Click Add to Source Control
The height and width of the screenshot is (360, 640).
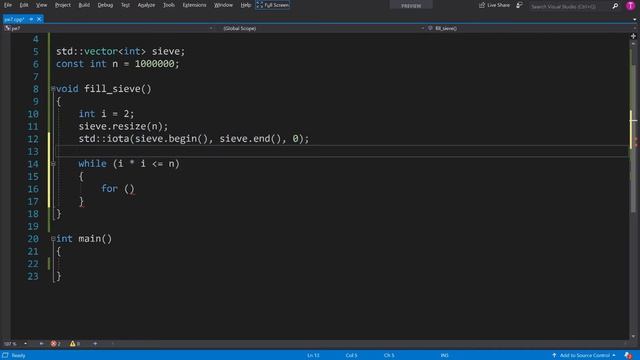[584, 356]
